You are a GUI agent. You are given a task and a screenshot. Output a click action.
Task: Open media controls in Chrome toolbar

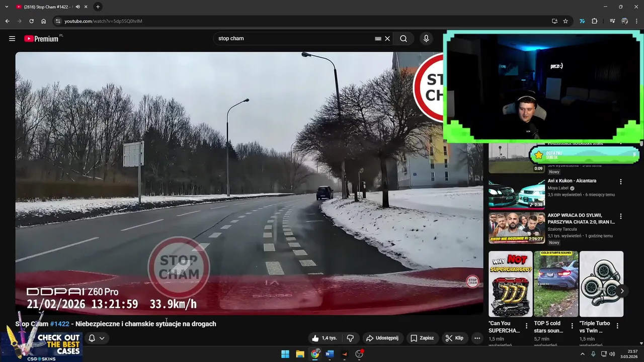(x=612, y=21)
